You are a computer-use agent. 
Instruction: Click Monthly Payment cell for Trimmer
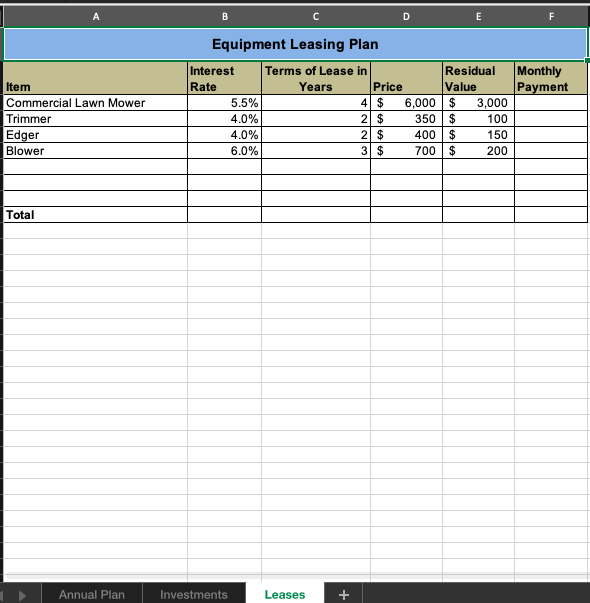(551, 119)
